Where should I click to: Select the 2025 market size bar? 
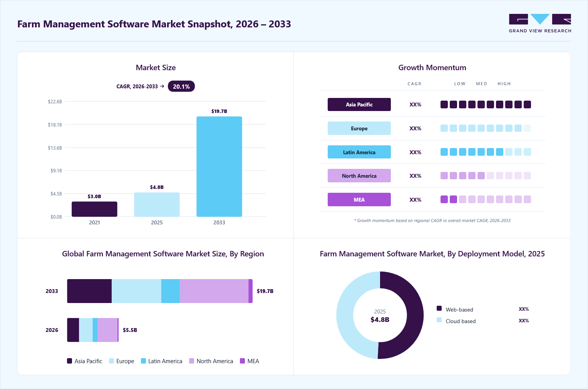pyautogui.click(x=157, y=205)
